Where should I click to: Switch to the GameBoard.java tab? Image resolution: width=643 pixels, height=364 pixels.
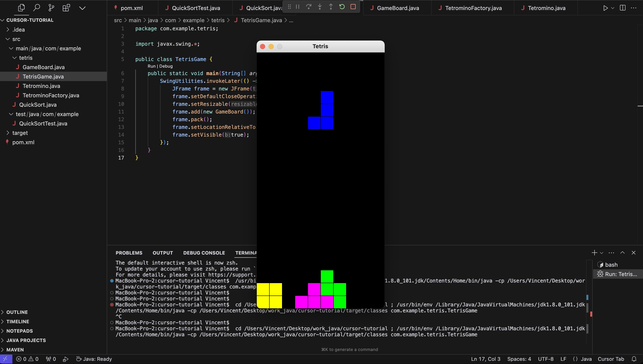pyautogui.click(x=398, y=8)
